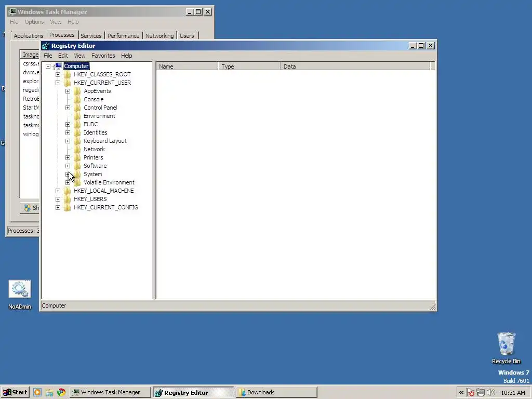Click the Registry Editor taskbar button
Screen dimensions: 532x399
point(193,393)
